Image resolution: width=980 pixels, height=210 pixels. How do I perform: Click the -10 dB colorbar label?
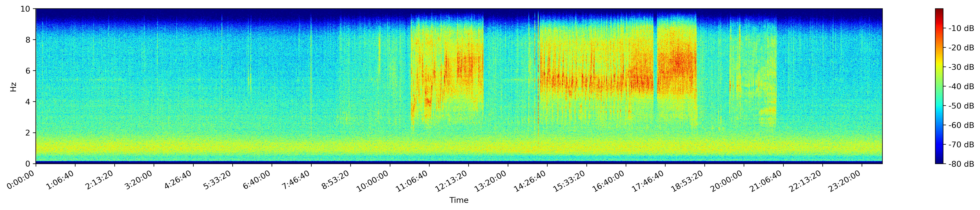[x=961, y=28]
